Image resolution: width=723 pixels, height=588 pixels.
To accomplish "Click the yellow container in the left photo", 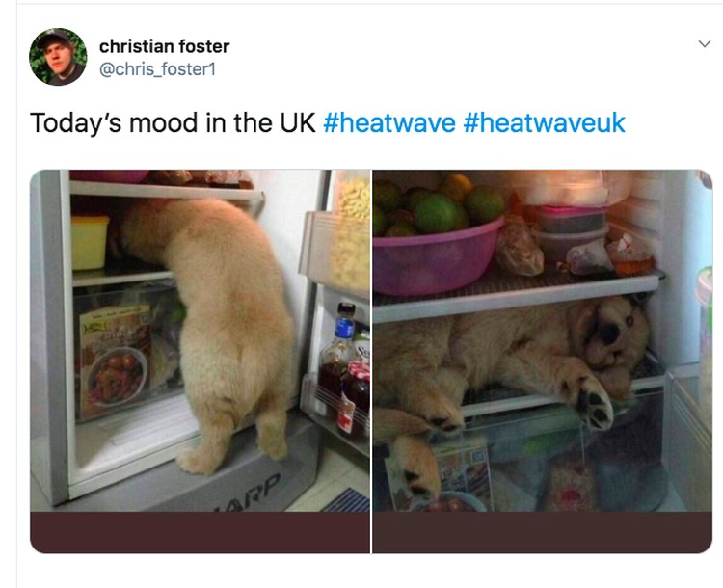I will [90, 242].
